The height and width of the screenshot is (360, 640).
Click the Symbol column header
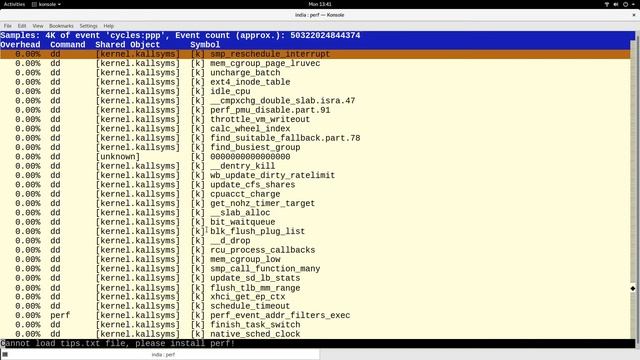point(205,44)
